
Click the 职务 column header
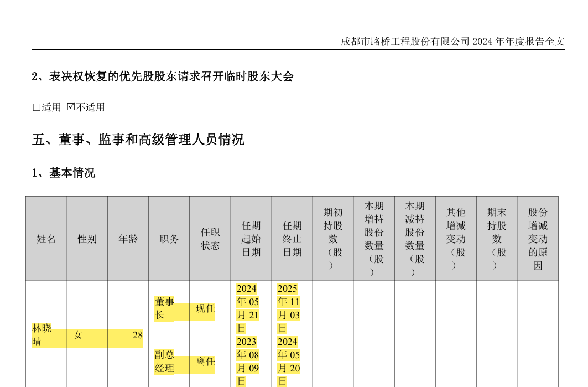(169, 239)
